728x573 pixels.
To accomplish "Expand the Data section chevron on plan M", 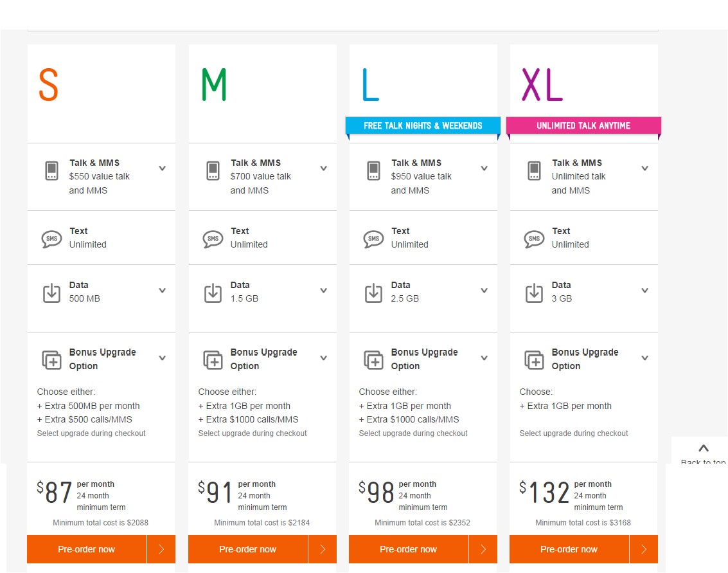I will (x=323, y=291).
